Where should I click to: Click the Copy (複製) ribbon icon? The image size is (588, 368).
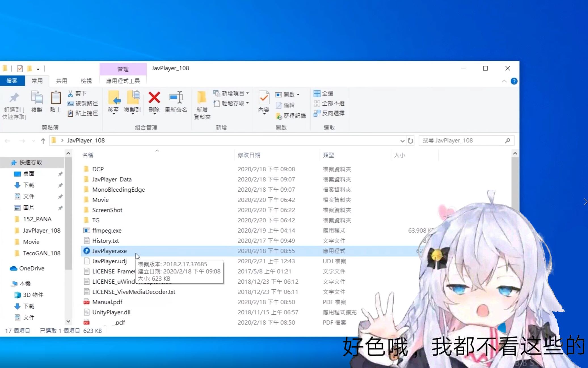37,98
